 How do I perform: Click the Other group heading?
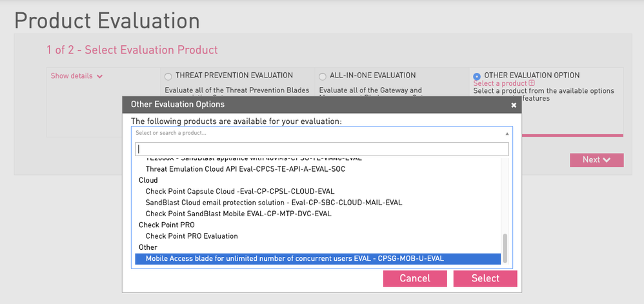click(148, 247)
